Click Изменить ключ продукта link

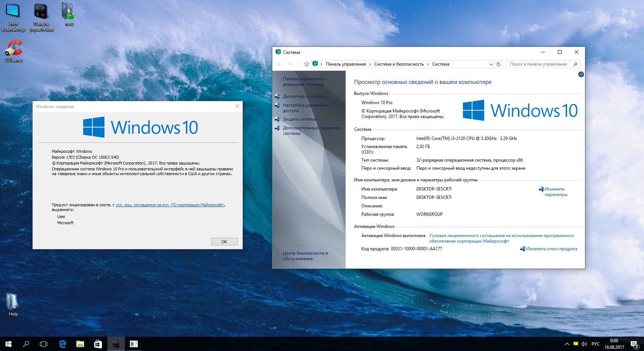(x=551, y=249)
